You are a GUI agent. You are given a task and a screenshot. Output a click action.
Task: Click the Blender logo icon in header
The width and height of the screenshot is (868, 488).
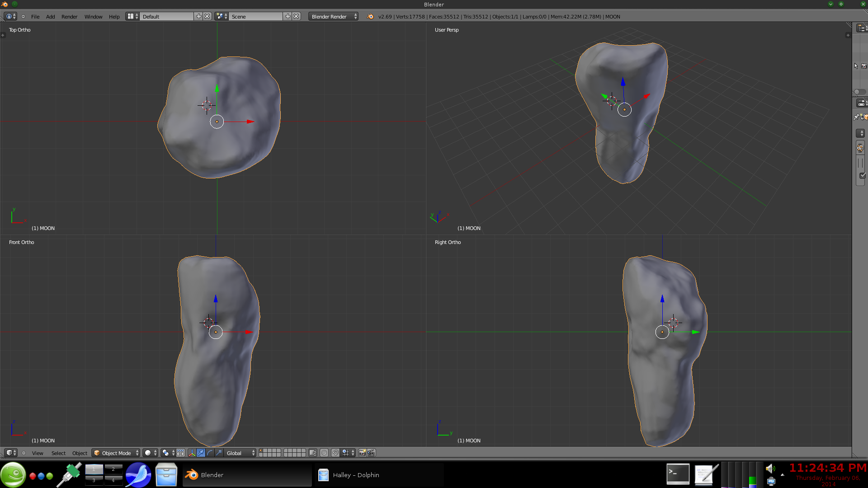click(x=370, y=17)
